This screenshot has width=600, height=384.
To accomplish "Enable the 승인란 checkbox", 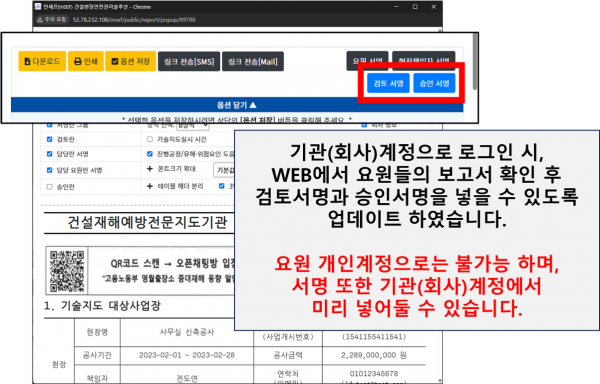I will (x=49, y=187).
